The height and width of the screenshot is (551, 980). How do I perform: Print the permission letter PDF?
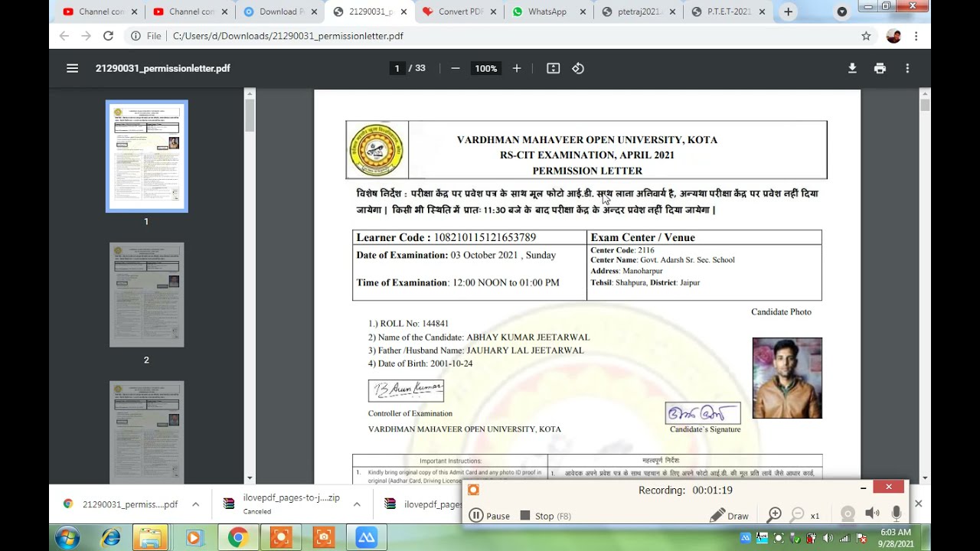click(880, 68)
